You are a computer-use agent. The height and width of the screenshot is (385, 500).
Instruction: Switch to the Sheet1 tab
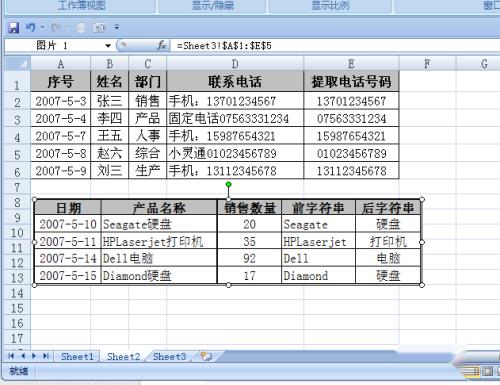(x=77, y=357)
